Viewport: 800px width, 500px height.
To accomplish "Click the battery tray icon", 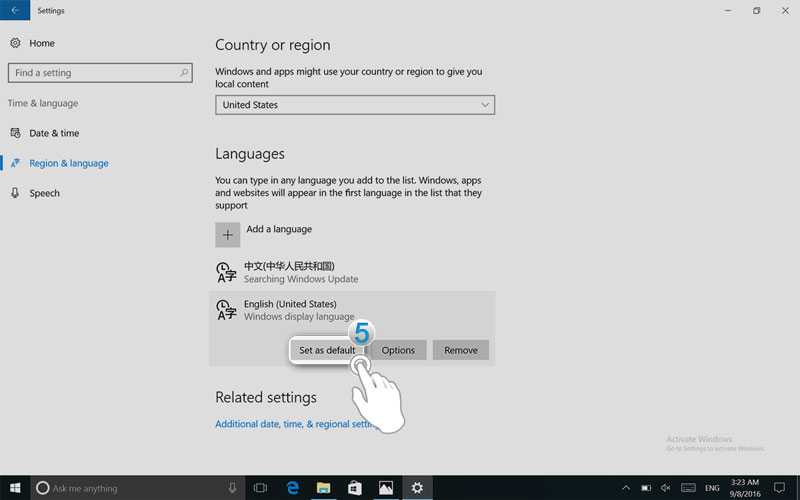I will click(x=646, y=488).
